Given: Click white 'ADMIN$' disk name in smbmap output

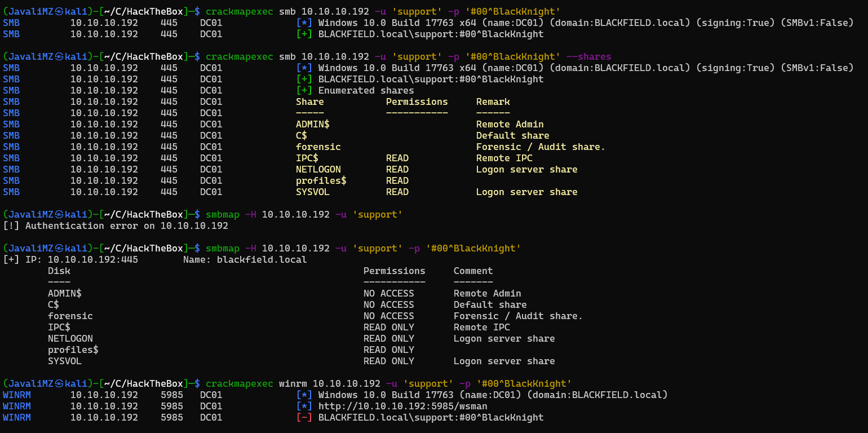Looking at the screenshot, I should point(65,293).
